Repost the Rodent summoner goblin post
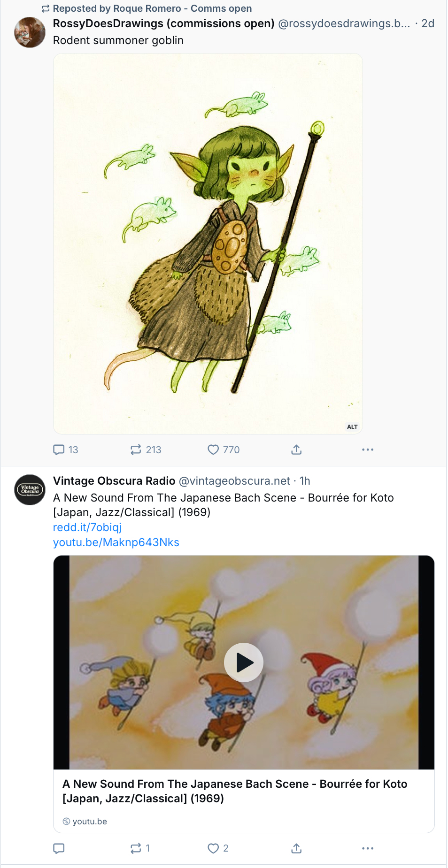 pyautogui.click(x=136, y=450)
